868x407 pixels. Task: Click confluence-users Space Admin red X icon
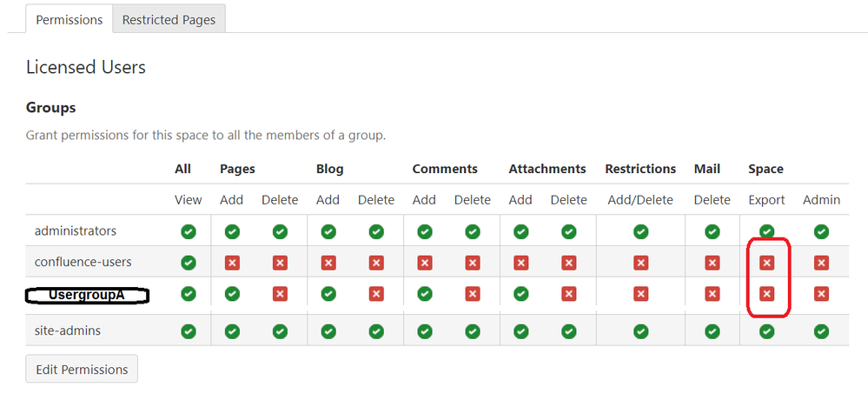tap(821, 263)
